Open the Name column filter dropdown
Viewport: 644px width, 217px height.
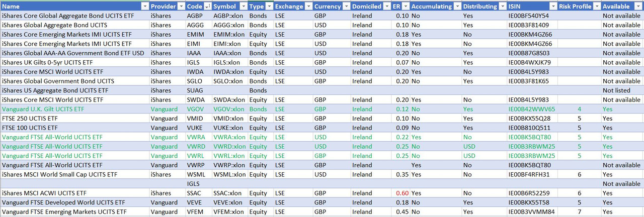coord(145,7)
